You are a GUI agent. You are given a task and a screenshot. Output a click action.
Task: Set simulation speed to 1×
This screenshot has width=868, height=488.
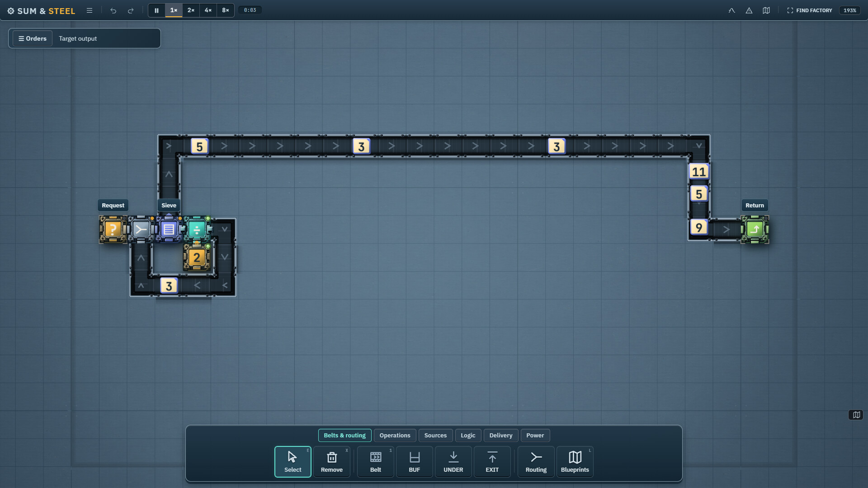pos(174,10)
